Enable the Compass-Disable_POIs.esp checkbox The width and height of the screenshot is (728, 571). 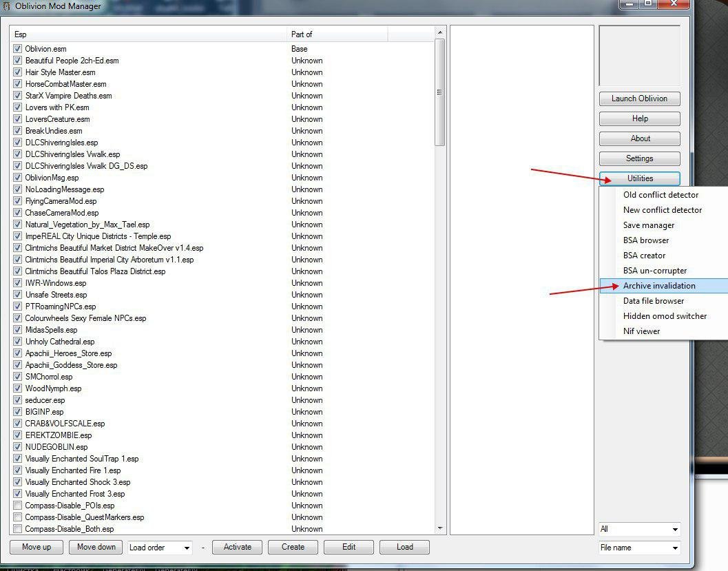pos(17,506)
